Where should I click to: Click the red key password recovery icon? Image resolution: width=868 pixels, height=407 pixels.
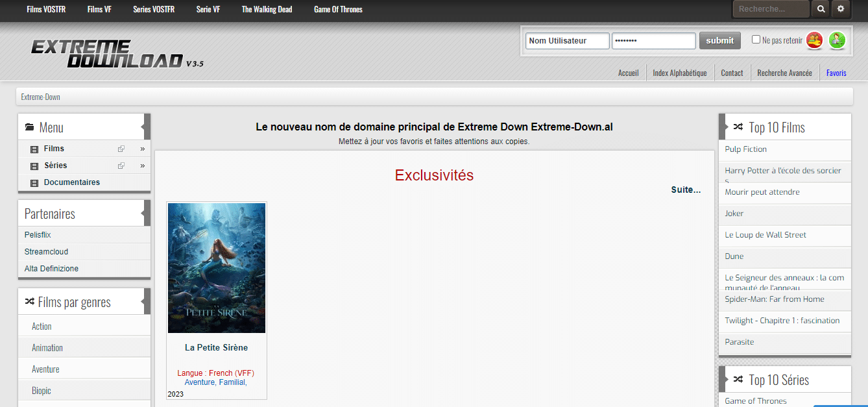tap(815, 40)
